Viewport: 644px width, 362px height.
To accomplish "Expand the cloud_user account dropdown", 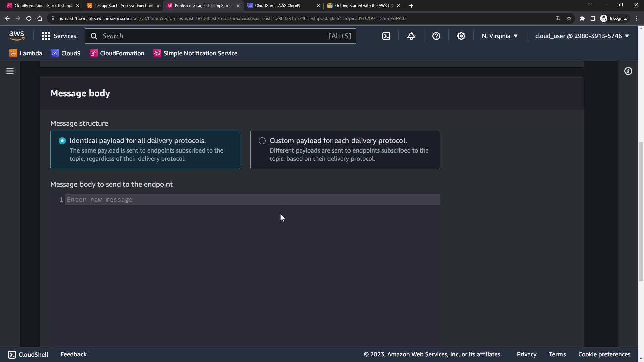I will coord(582,36).
